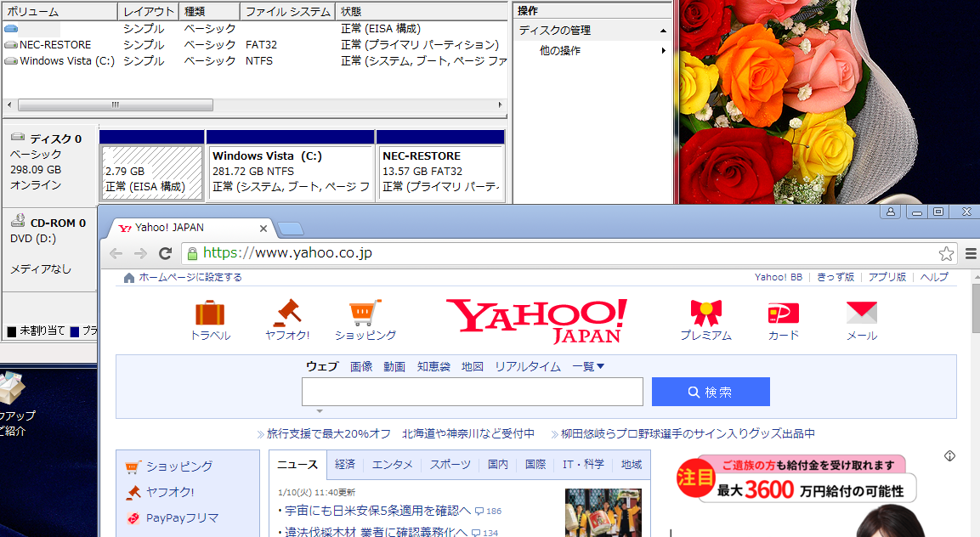Bookmark page with the star icon
The width and height of the screenshot is (980, 537).
946,253
